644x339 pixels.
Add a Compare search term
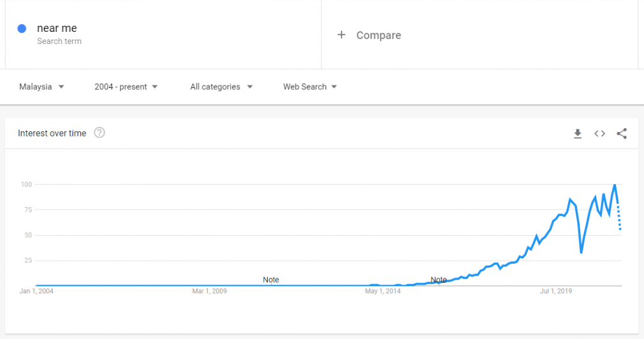coord(378,35)
